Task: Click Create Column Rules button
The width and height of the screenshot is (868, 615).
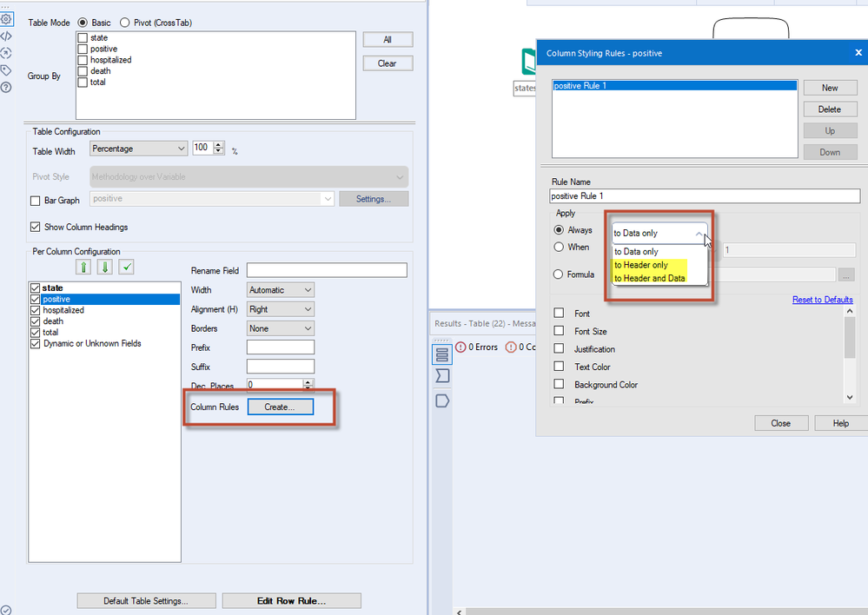Action: click(x=280, y=407)
